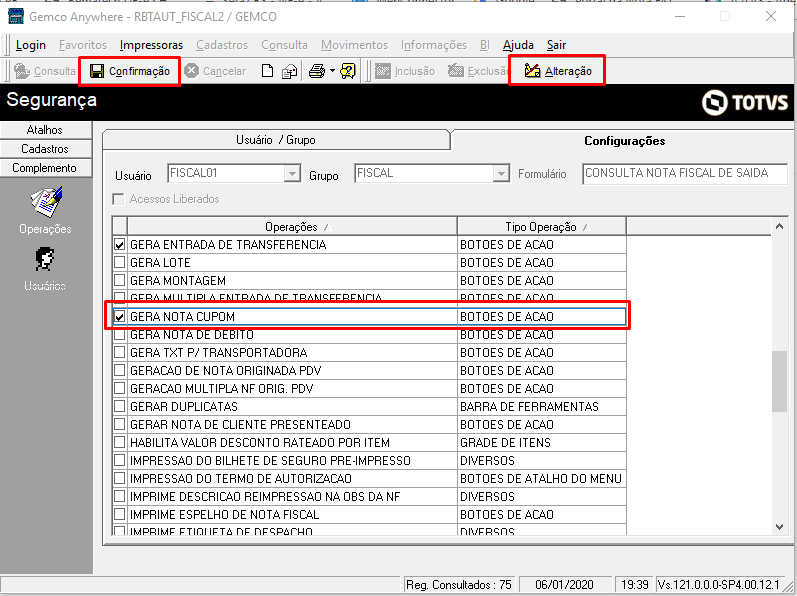The height and width of the screenshot is (596, 797).
Task: Check IMPRIME DESCRICAO REIMPRESSAO NA OBS checkbox
Action: [x=119, y=496]
